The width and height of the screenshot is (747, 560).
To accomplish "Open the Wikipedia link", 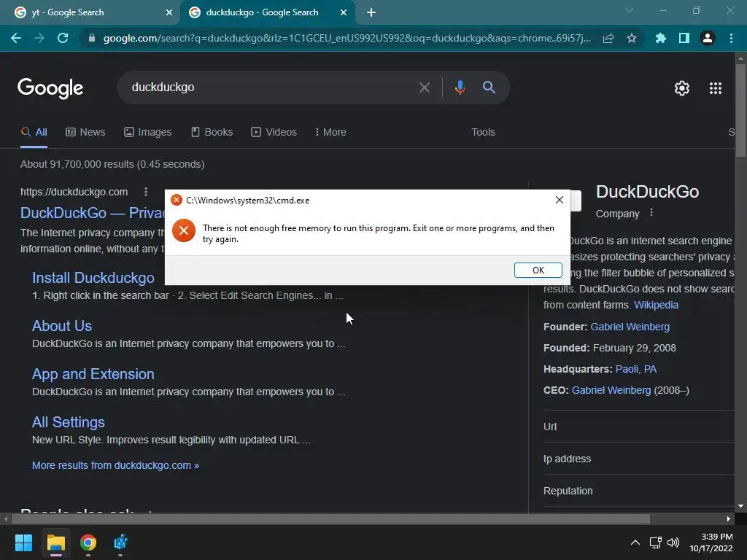I will (x=656, y=305).
